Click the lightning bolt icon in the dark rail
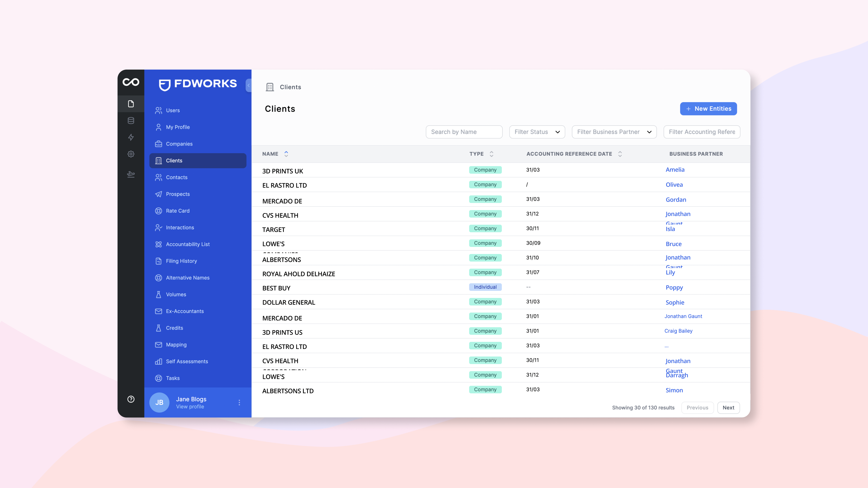The width and height of the screenshot is (868, 488). pos(131,137)
